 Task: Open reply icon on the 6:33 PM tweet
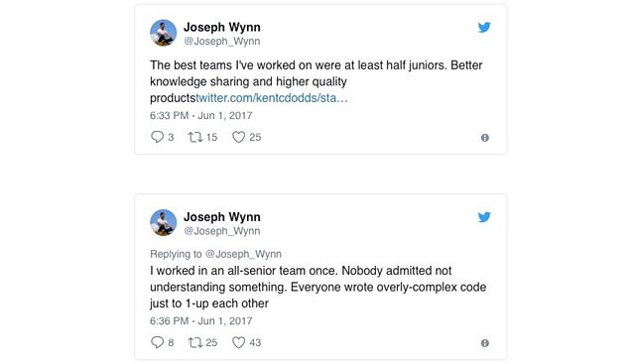tap(157, 137)
